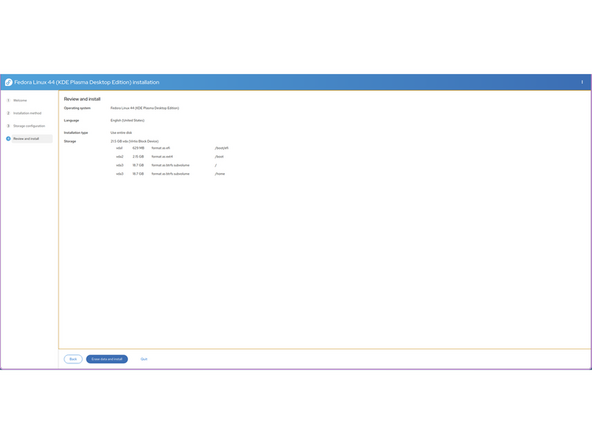Go to the Welcome step
592x444 pixels.
point(20,100)
